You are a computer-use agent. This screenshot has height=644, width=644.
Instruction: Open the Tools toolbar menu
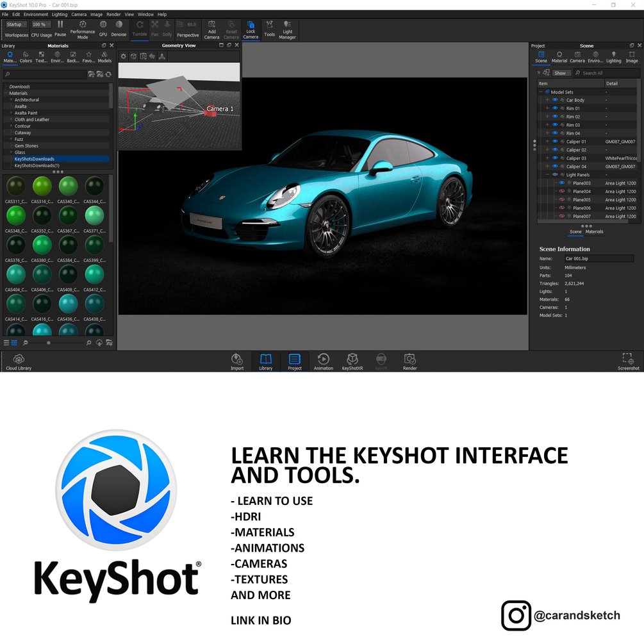tap(269, 29)
